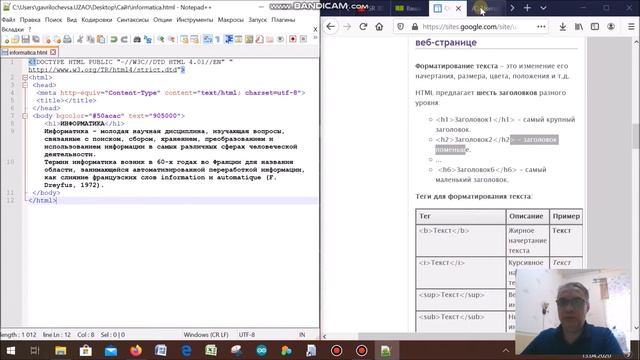Click the Cut scissors icon
This screenshot has height=360, width=640.
click(80, 39)
